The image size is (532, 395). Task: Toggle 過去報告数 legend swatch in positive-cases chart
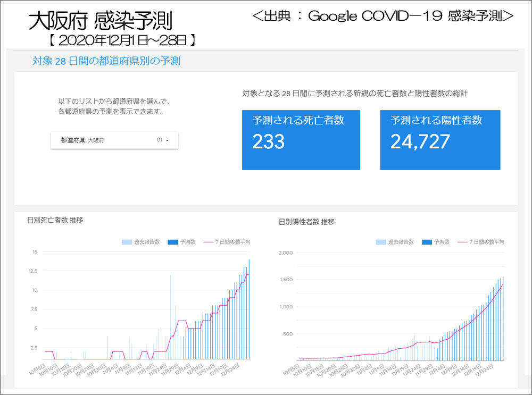tap(381, 242)
